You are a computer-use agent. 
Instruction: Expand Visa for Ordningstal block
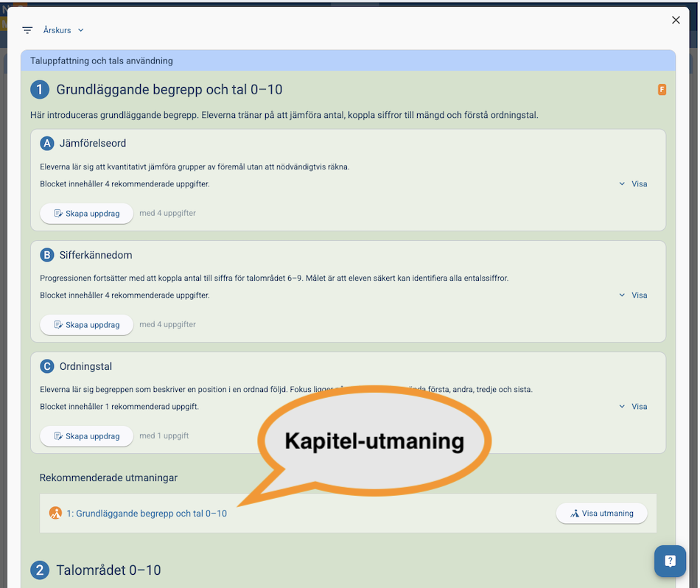point(633,406)
